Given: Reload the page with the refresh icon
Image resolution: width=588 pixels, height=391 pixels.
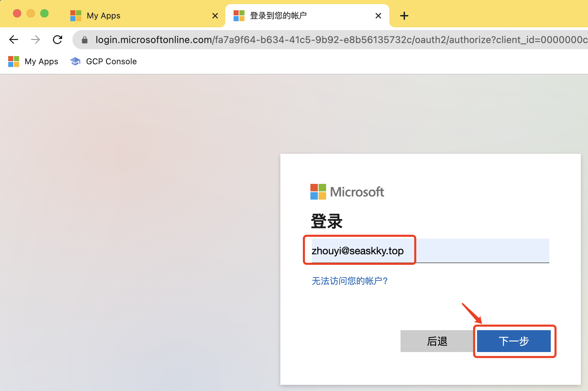Looking at the screenshot, I should [57, 40].
